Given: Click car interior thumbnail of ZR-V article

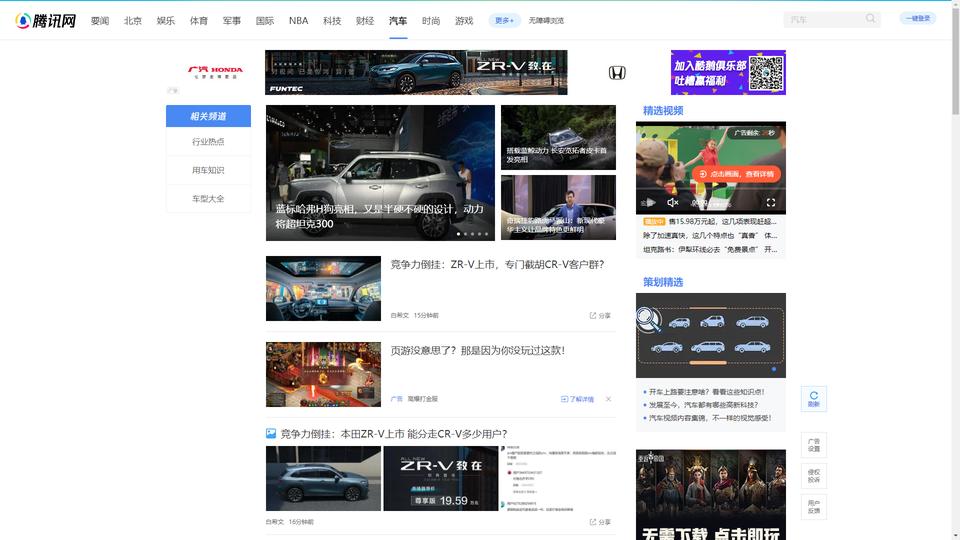Looking at the screenshot, I should coord(323,288).
